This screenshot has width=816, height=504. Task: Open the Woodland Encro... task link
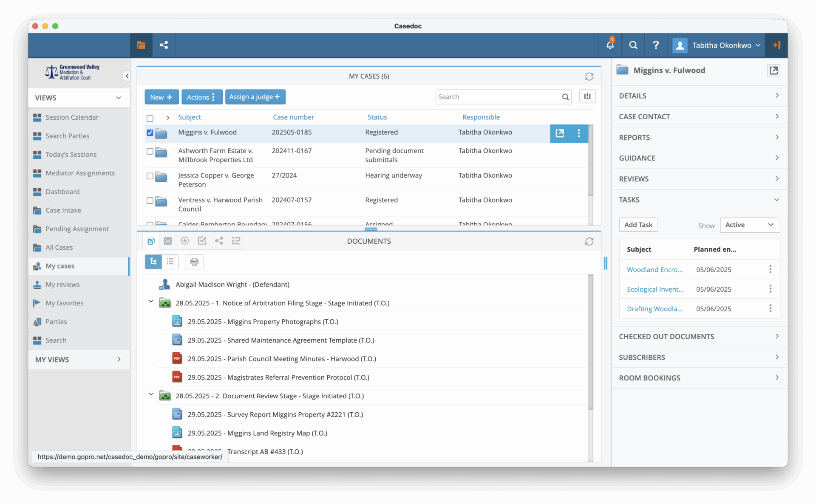click(x=654, y=270)
